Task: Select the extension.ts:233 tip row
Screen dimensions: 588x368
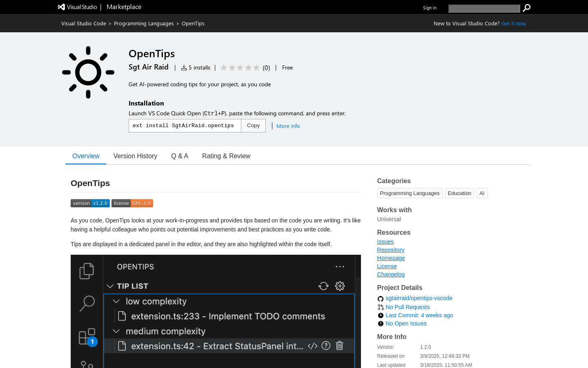Action: (x=229, y=316)
